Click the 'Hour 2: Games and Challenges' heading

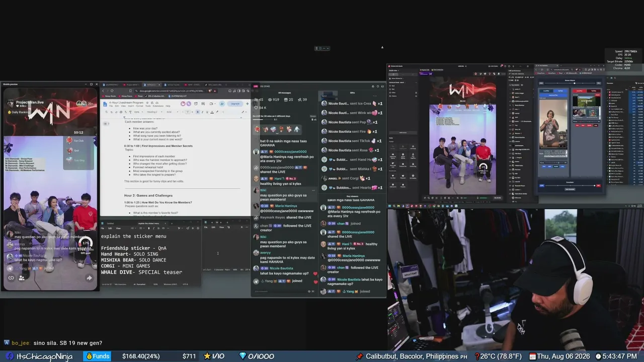(x=148, y=195)
